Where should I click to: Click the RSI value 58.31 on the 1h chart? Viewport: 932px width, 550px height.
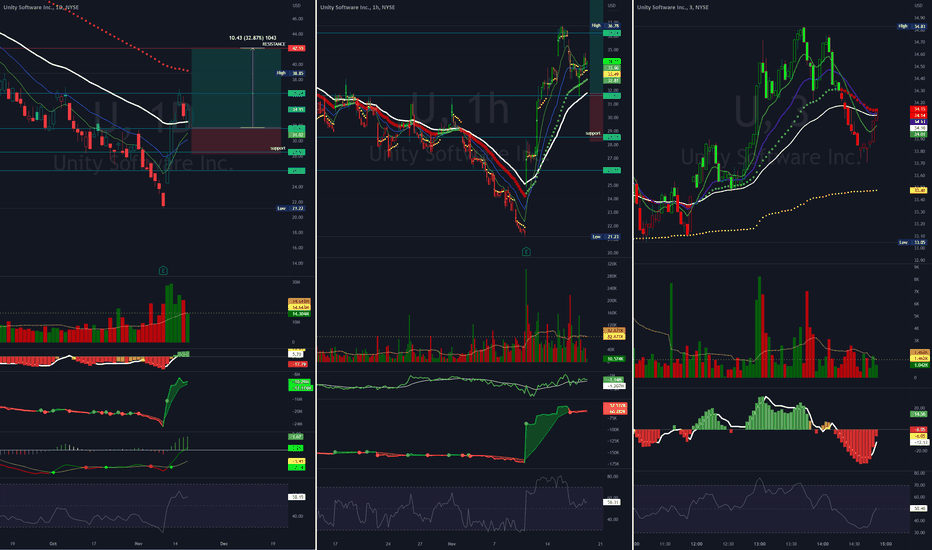(x=612, y=502)
